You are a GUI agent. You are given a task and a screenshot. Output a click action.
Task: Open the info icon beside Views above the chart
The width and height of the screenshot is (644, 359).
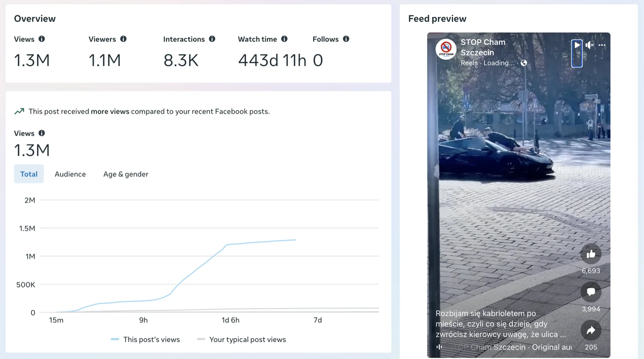coord(42,133)
